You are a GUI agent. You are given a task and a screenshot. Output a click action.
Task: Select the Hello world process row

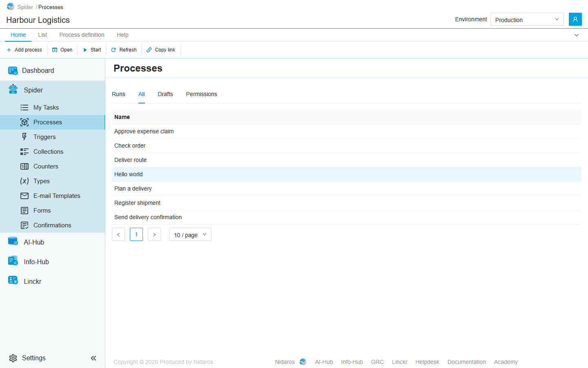[x=347, y=174]
